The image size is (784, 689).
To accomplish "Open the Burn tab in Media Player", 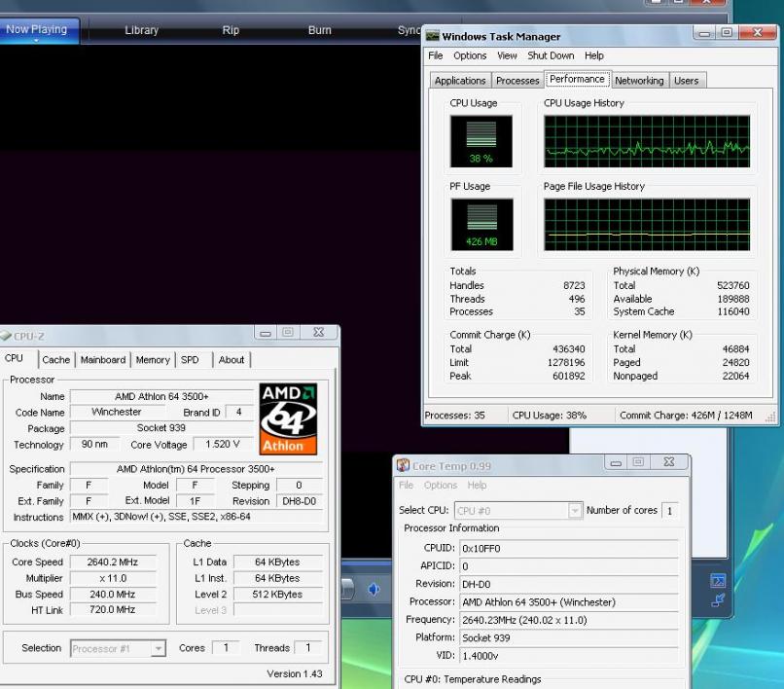I will (x=319, y=30).
